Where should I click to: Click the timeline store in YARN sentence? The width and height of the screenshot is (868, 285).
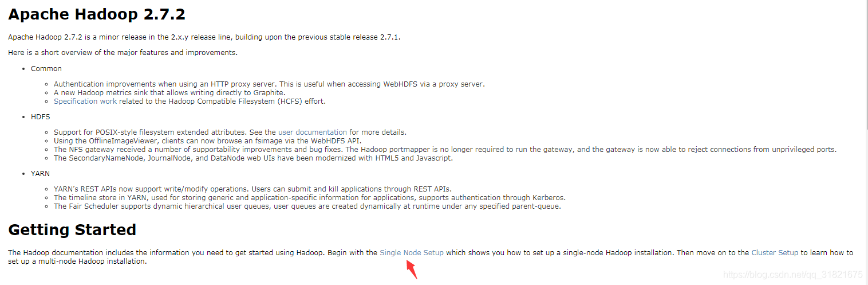(x=310, y=197)
